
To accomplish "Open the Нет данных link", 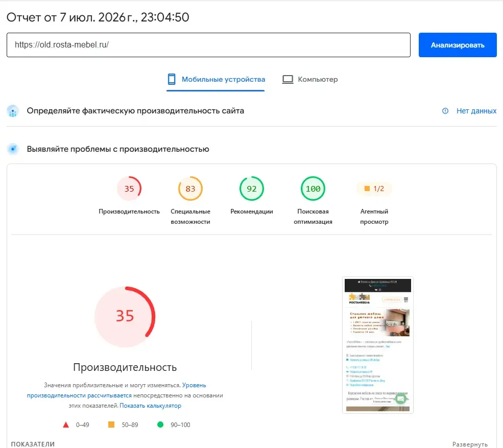I will click(x=476, y=111).
